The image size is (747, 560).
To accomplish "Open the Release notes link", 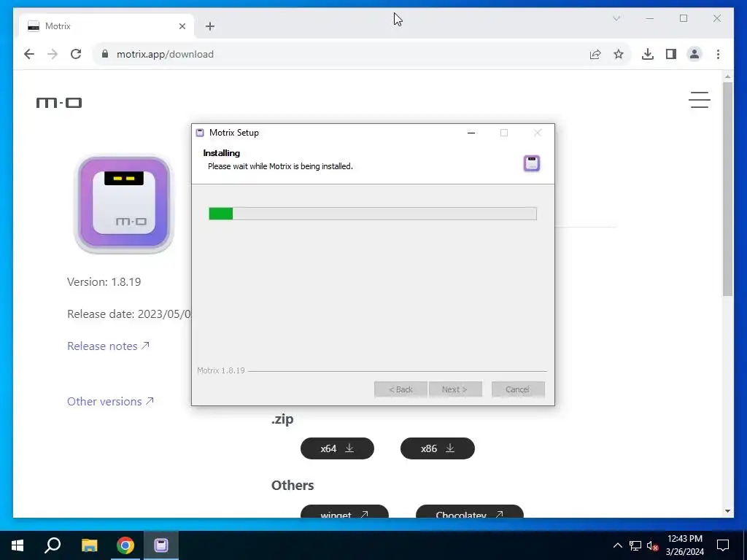I will (108, 346).
